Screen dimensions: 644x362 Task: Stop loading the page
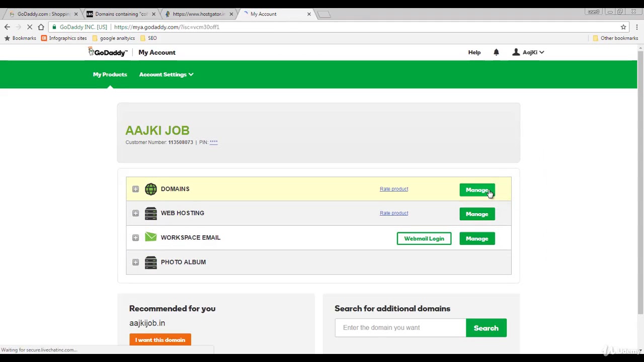click(x=29, y=27)
